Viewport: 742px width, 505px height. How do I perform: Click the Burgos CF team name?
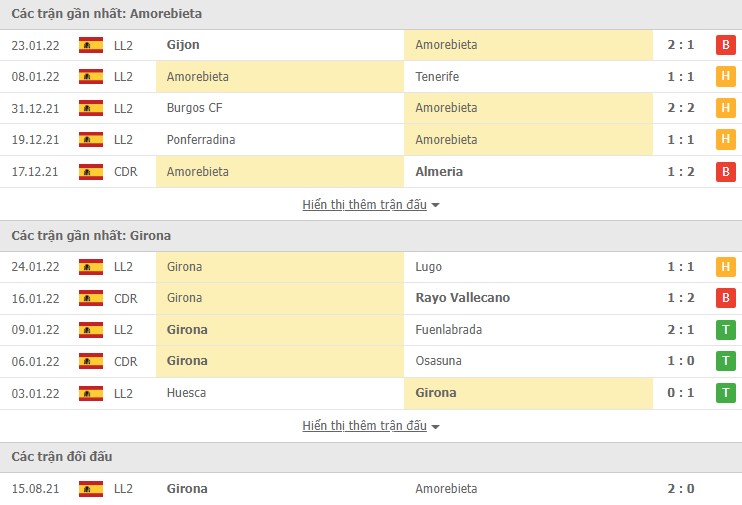[197, 108]
